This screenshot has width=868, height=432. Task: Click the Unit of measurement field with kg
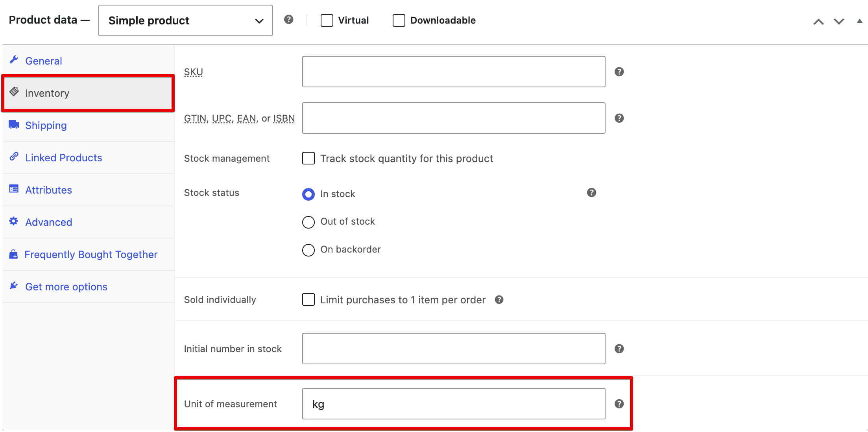click(x=454, y=404)
